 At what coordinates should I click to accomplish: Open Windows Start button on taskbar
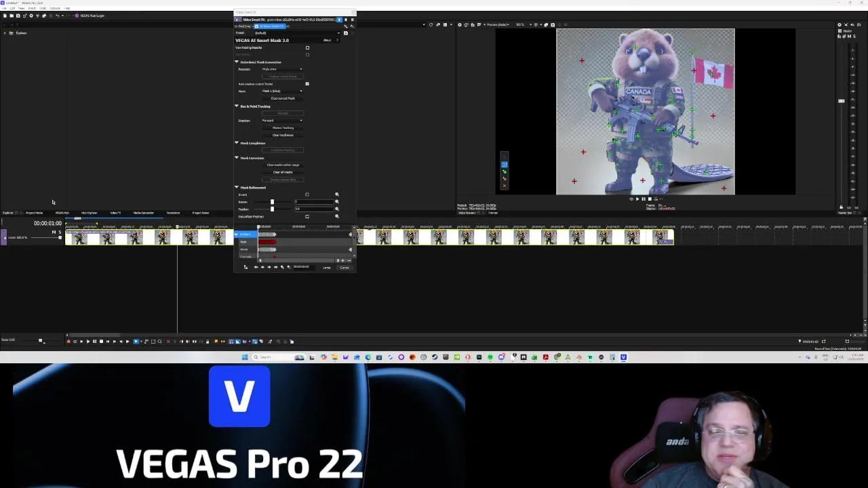(x=245, y=357)
